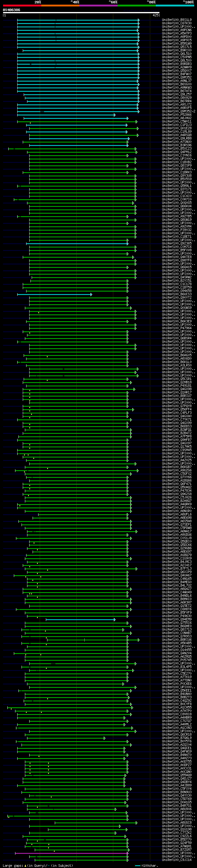Click hit label UniRef100_Q9Y3U8

[177, 176]
